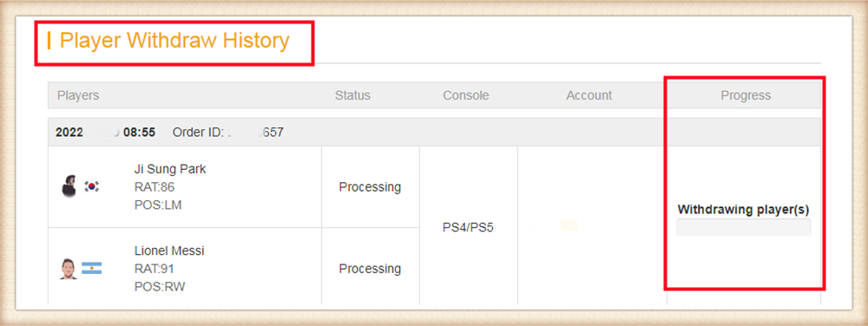Click the South Korea flag icon
Image resolution: width=868 pixels, height=326 pixels.
point(92,186)
